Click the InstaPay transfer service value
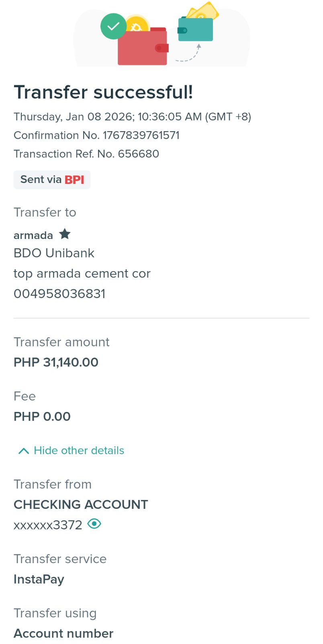This screenshot has height=644, width=323. pyautogui.click(x=39, y=579)
